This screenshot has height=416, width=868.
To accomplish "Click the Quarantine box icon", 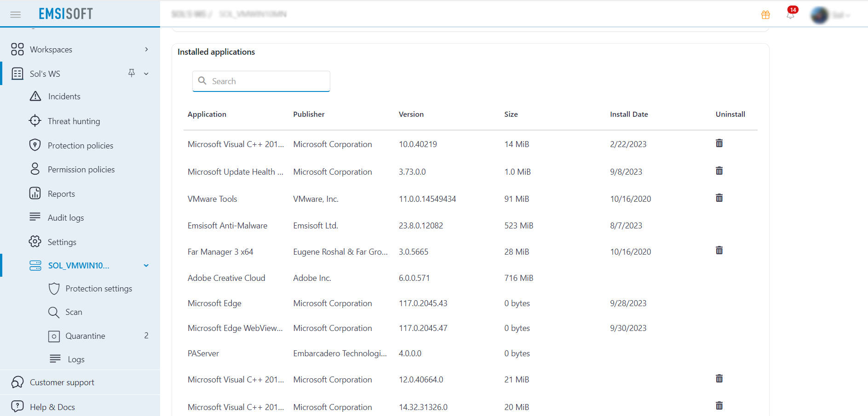I will coord(54,336).
